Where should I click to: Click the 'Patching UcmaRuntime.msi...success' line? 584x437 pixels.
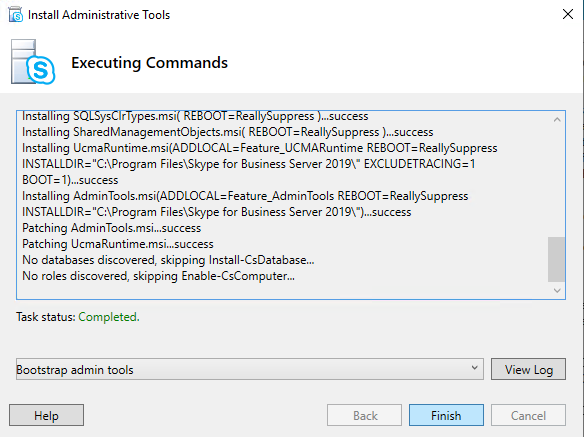click(118, 244)
